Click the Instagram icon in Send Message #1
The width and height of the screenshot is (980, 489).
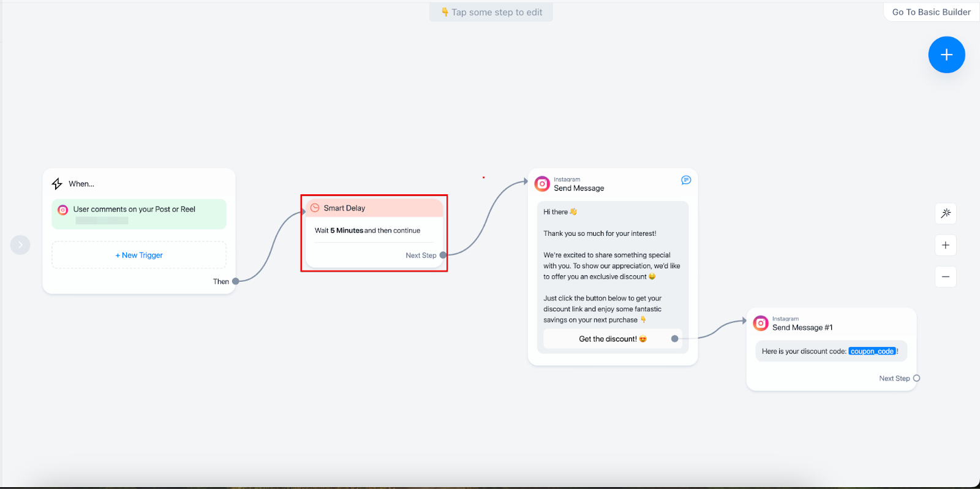[761, 323]
